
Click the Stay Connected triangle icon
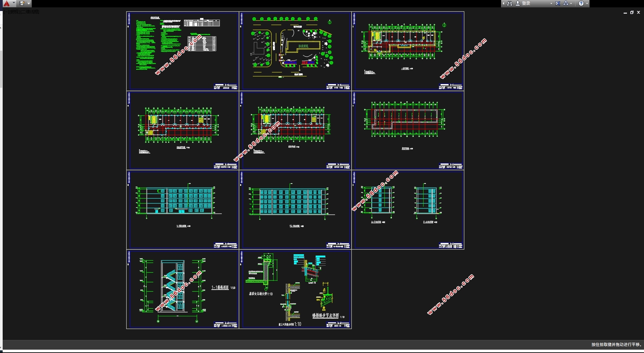click(x=566, y=3)
